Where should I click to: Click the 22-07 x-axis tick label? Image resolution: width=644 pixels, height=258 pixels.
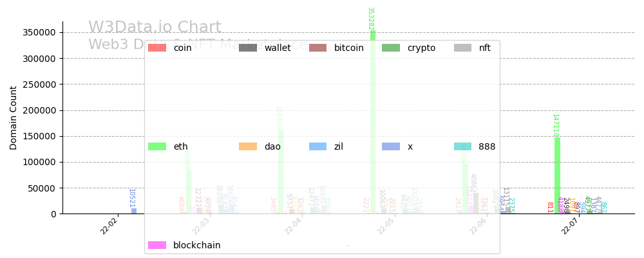pyautogui.click(x=571, y=226)
